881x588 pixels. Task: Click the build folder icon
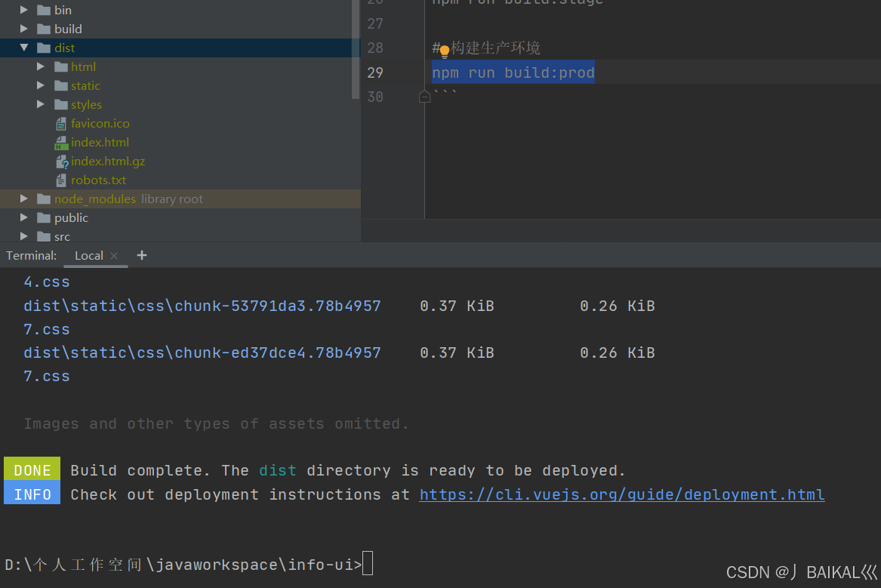click(x=44, y=29)
